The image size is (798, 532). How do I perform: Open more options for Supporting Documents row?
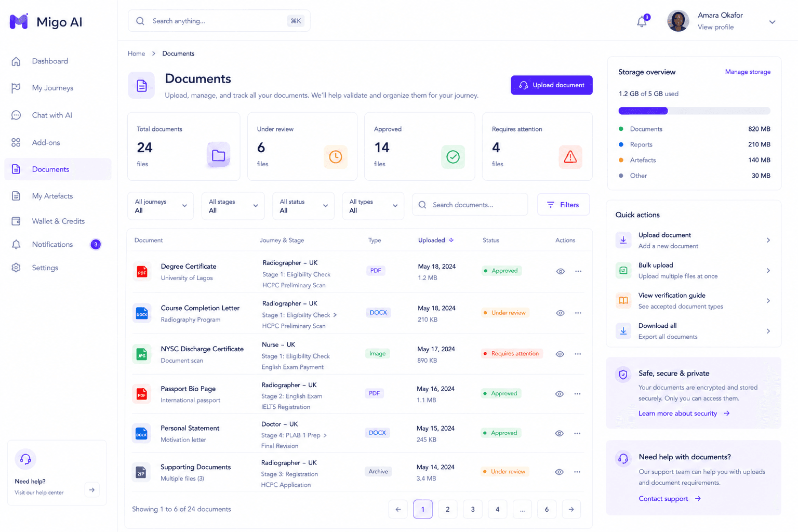pos(577,472)
